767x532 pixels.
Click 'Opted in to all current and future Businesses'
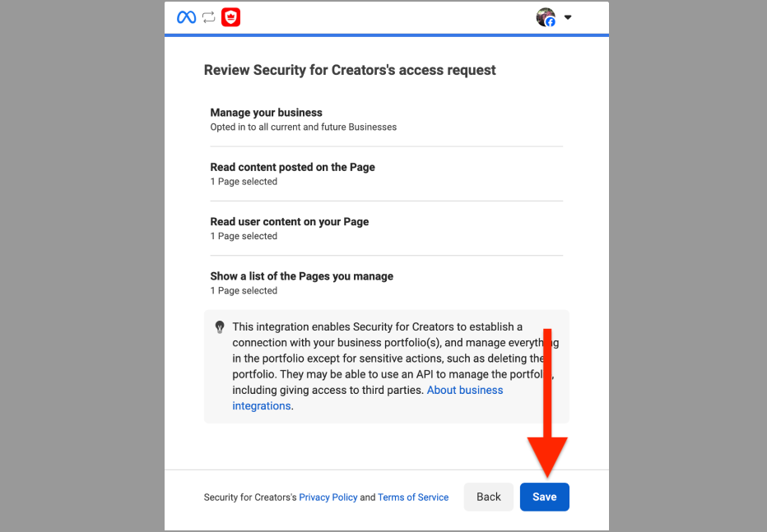tap(304, 127)
